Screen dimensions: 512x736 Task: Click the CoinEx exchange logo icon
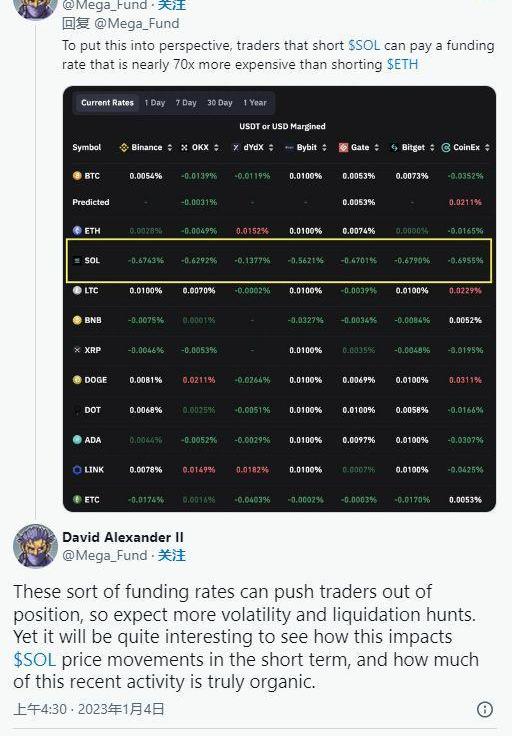[x=446, y=147]
